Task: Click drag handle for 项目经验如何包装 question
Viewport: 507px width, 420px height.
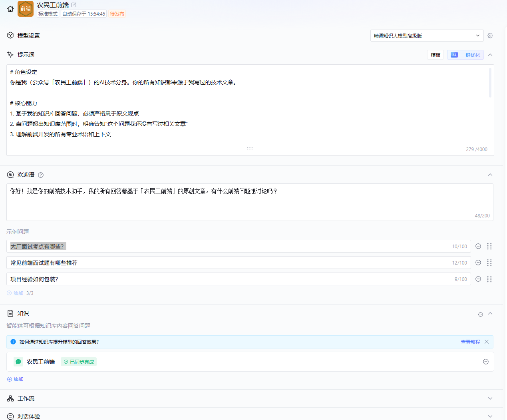Action: pos(489,279)
